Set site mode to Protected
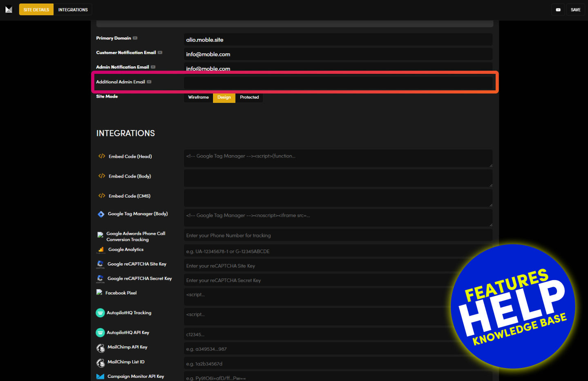This screenshot has width=588, height=381. coord(249,97)
